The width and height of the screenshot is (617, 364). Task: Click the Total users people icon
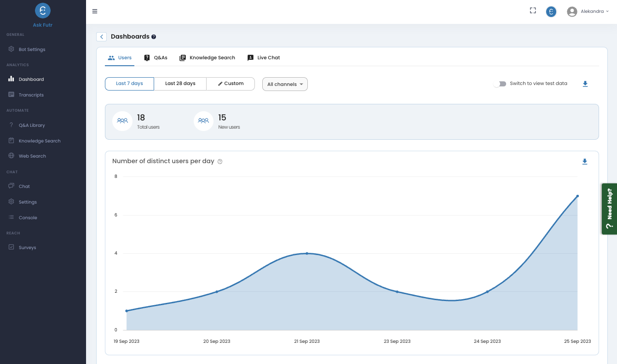click(122, 121)
